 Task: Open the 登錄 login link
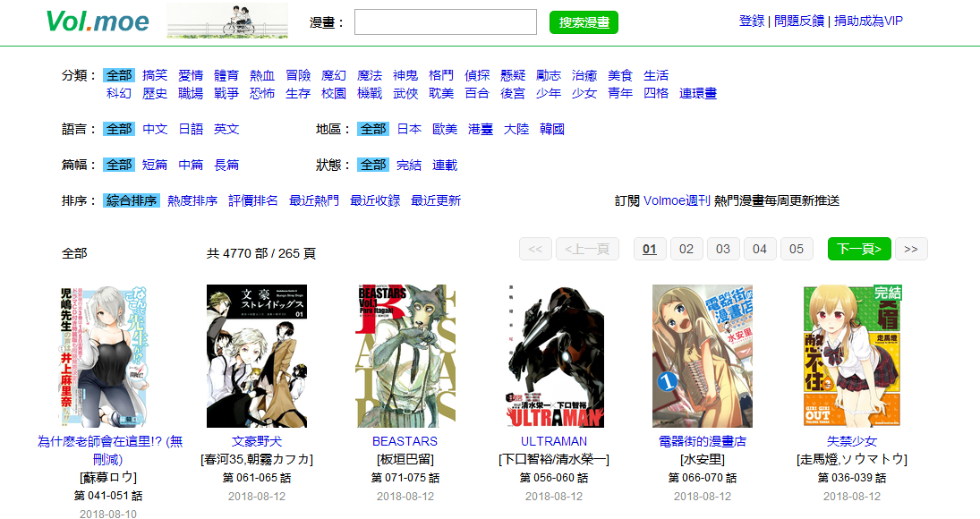click(x=751, y=21)
